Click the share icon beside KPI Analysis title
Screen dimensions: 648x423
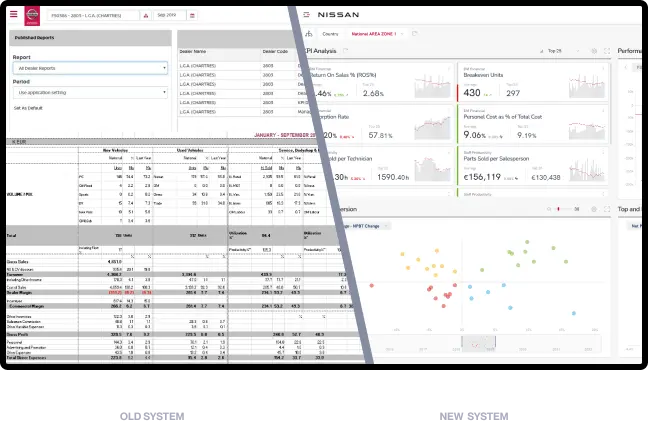coord(345,51)
